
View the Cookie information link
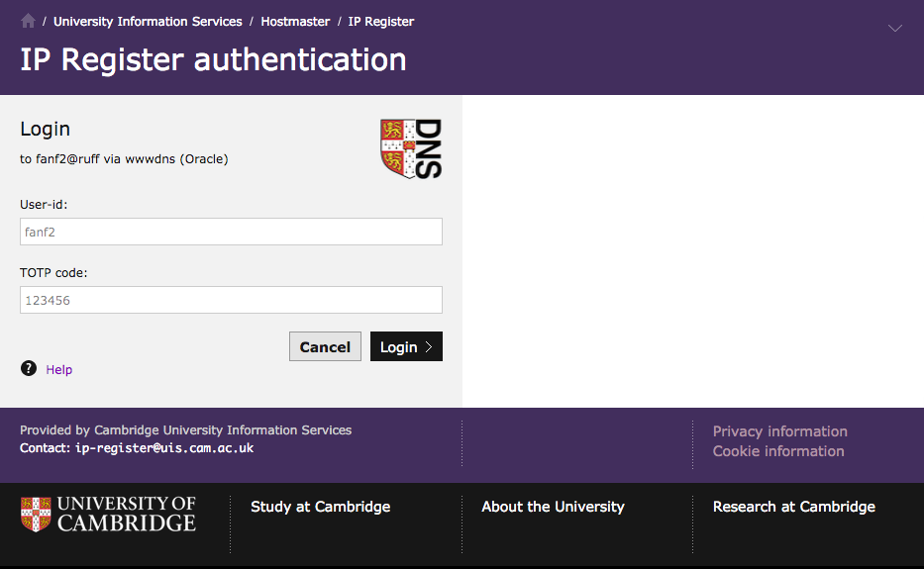pyautogui.click(x=778, y=451)
